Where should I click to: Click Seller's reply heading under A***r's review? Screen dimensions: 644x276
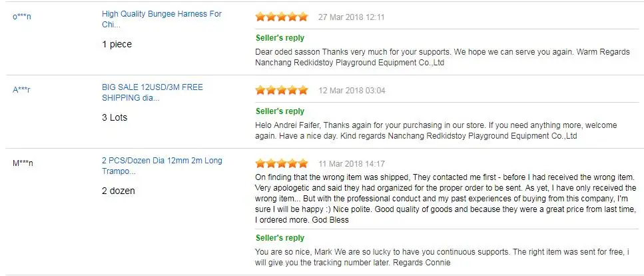280,111
